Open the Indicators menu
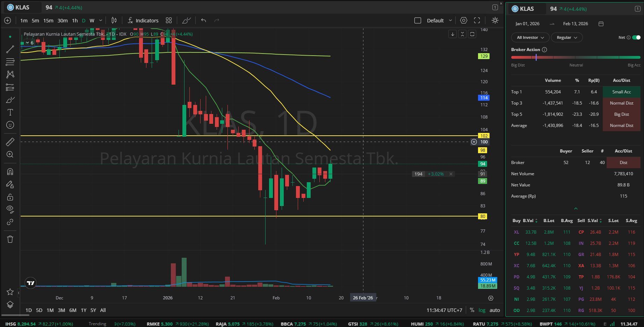This screenshot has height=327, width=644. (143, 21)
